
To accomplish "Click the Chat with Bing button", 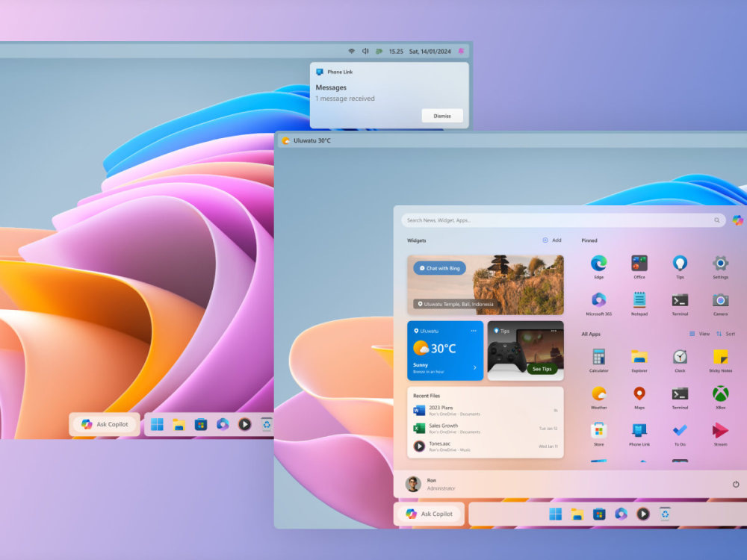I will (x=439, y=268).
